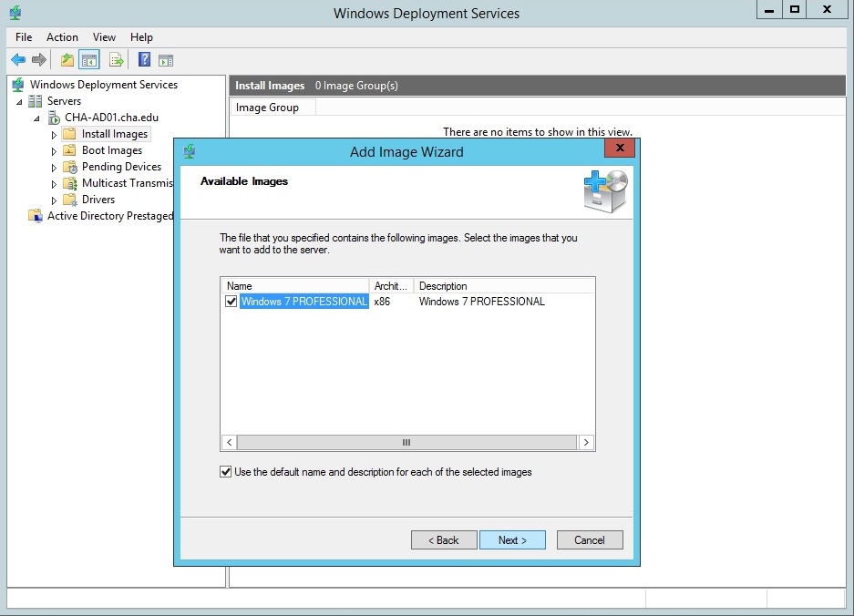Click the Install Images folder icon

[69, 134]
